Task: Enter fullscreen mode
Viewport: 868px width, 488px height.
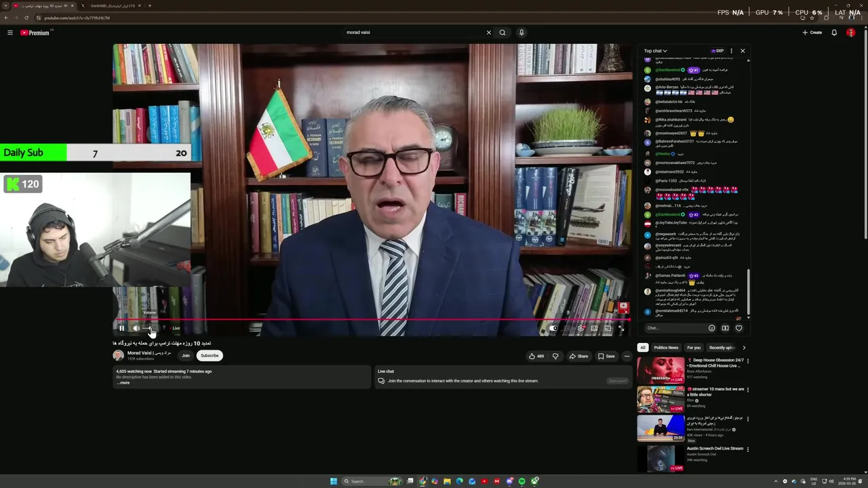Action: click(x=621, y=328)
